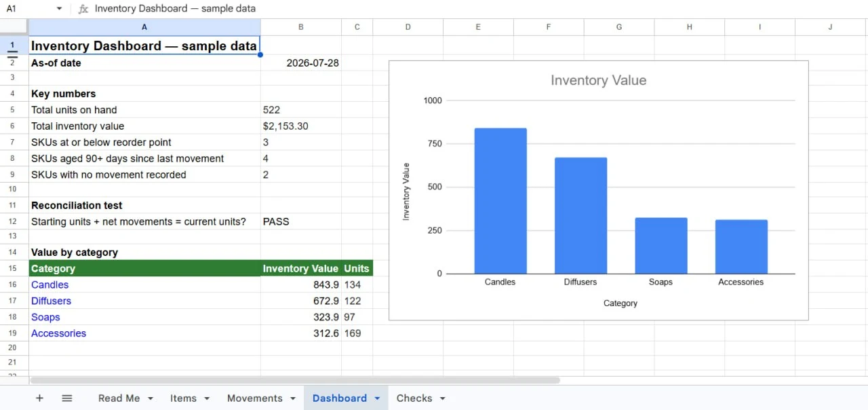This screenshot has width=868, height=410.
Task: Select SKUs aged 90+ days cell
Action: 144,159
